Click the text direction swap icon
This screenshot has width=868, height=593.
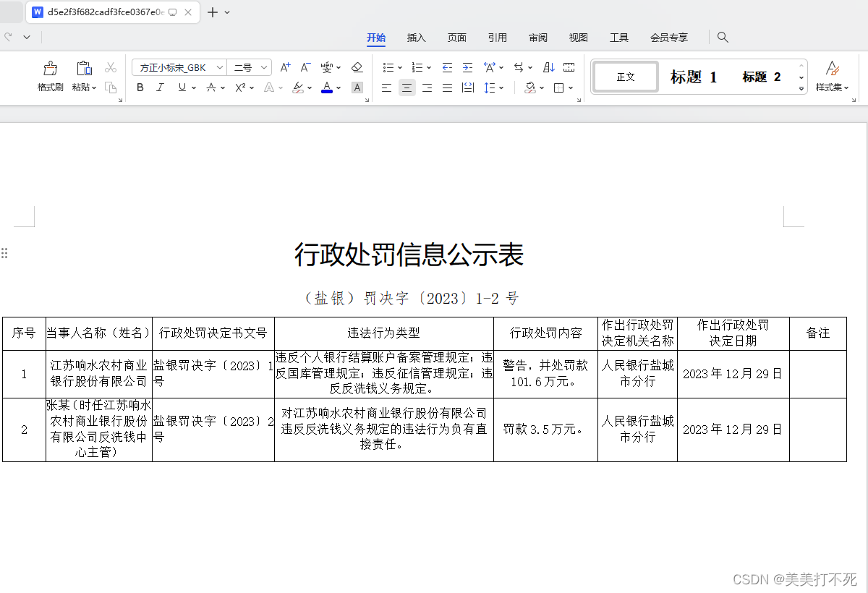coord(519,67)
